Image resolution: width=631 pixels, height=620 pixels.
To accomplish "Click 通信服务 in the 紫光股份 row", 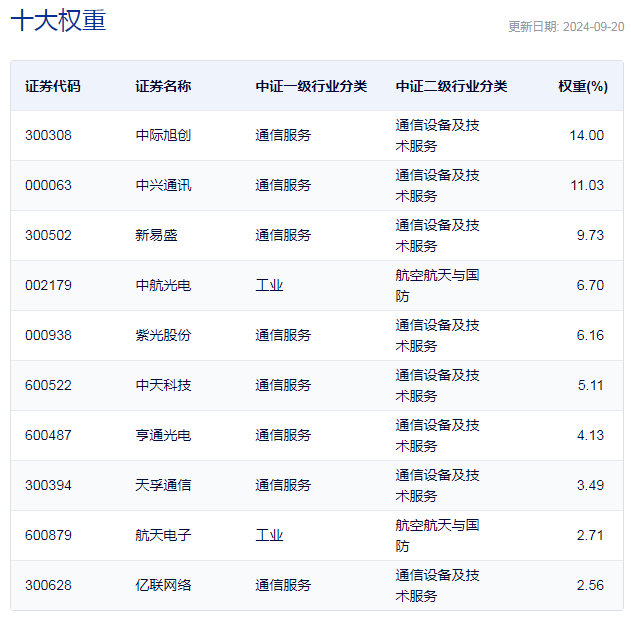I will point(283,335).
